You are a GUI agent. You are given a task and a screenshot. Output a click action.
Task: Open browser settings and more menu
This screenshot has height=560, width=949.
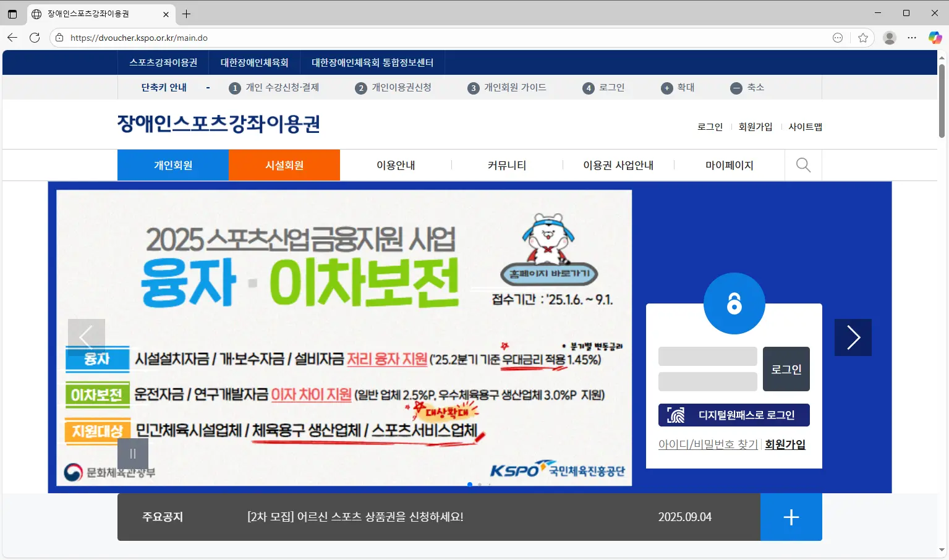[912, 38]
